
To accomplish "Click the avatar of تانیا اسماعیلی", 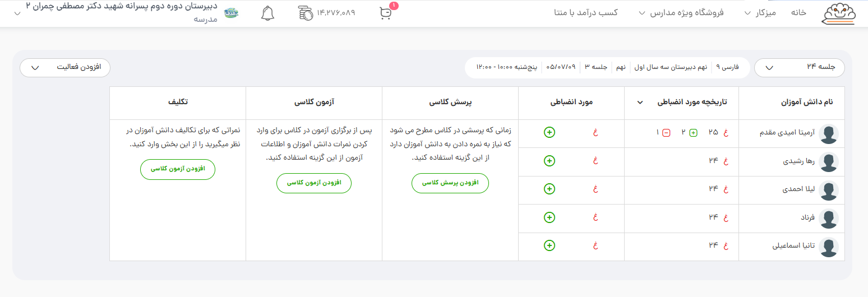I will (x=829, y=247).
